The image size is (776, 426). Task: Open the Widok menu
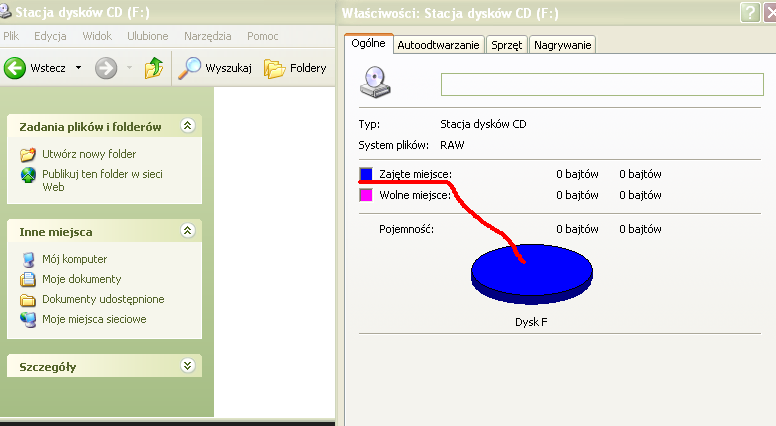[97, 36]
